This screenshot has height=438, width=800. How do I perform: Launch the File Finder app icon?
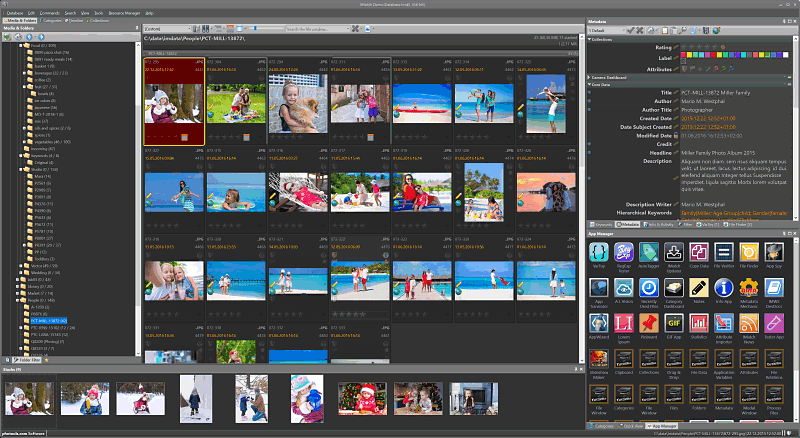748,252
